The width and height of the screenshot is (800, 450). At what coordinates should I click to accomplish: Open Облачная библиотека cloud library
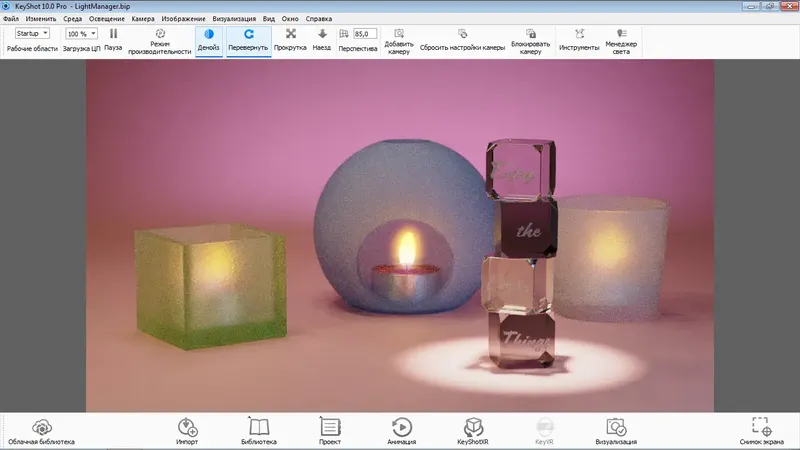click(x=42, y=431)
